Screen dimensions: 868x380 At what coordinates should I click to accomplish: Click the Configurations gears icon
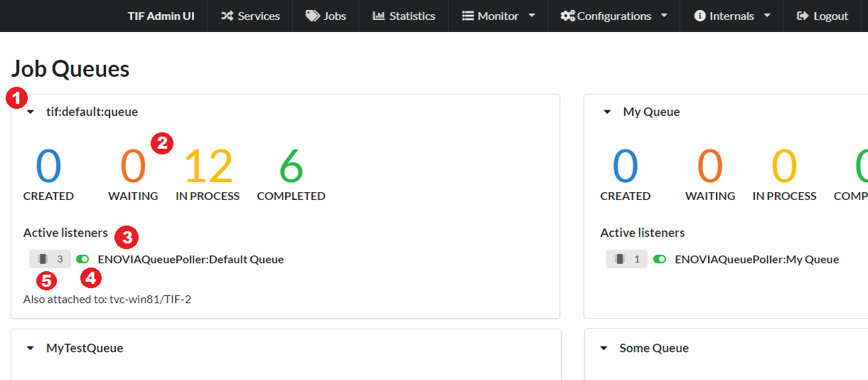coord(567,16)
